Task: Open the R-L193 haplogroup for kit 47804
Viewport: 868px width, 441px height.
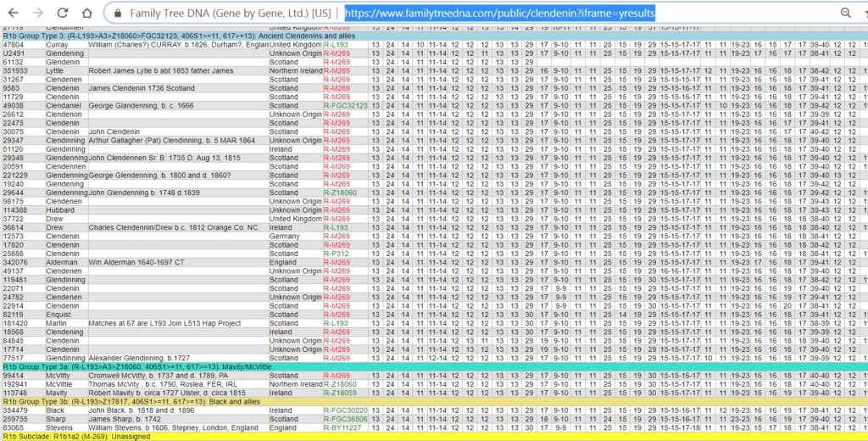Action: coord(336,45)
